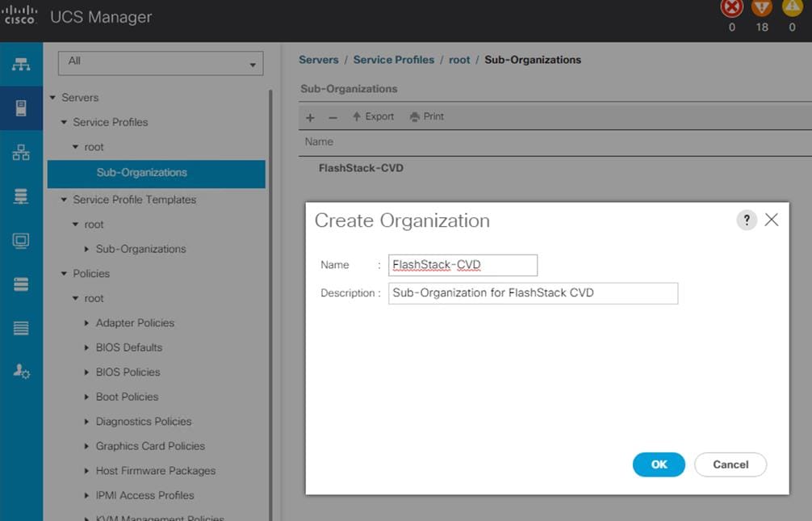The height and width of the screenshot is (521, 812).
Task: Cancel the Create Organization dialog
Action: [x=730, y=464]
